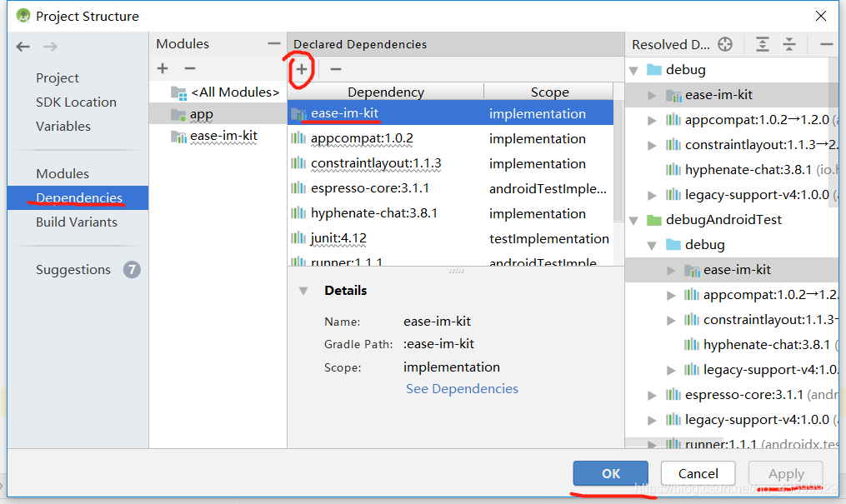Open the Build Variants section
Viewport: 846px width, 504px height.
(77, 222)
